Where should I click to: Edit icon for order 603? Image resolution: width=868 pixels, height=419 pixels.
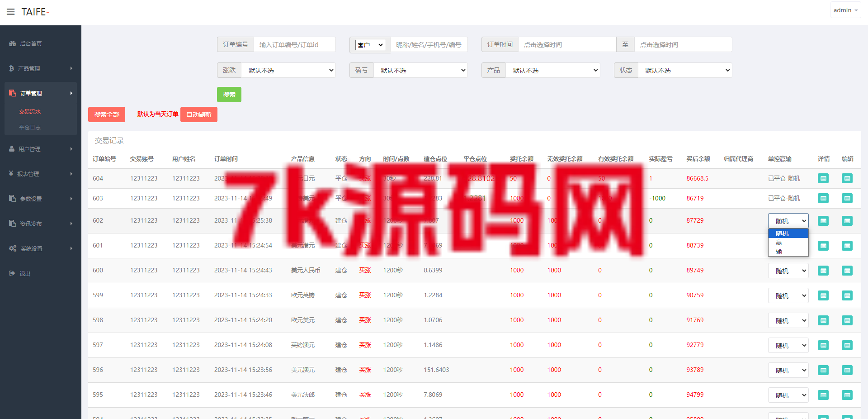(847, 198)
